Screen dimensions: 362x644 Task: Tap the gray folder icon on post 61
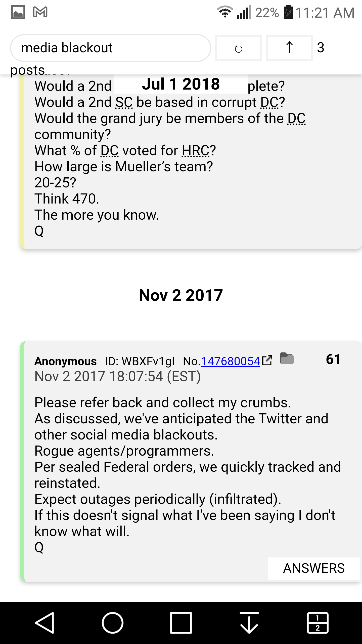coord(287,358)
